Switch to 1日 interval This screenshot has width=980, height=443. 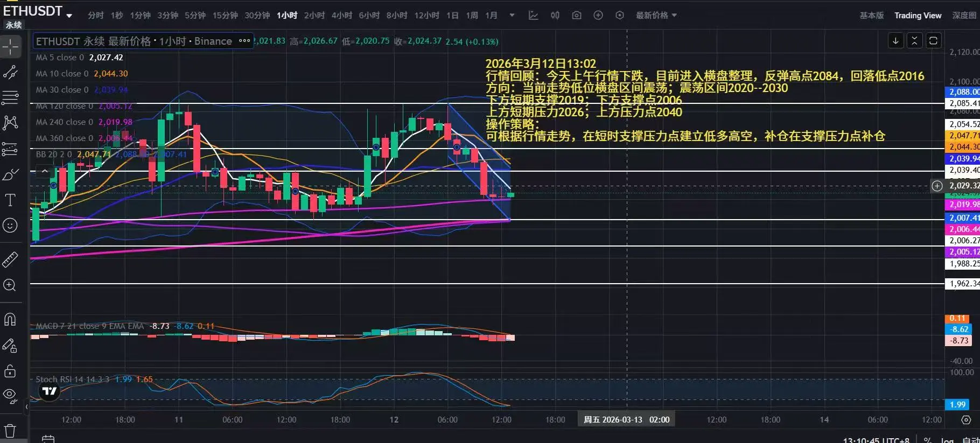click(452, 16)
